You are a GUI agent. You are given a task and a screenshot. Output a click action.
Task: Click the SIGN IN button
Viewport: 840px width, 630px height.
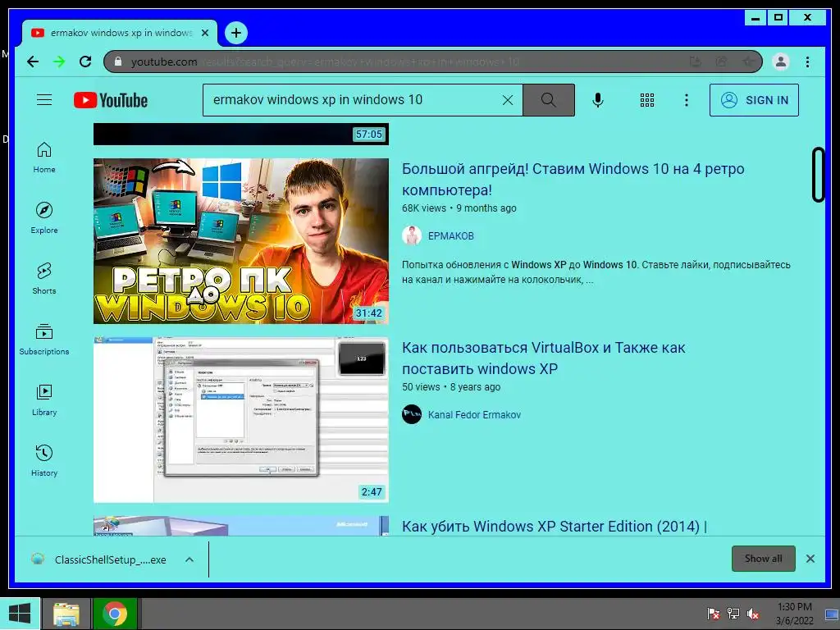click(x=754, y=100)
